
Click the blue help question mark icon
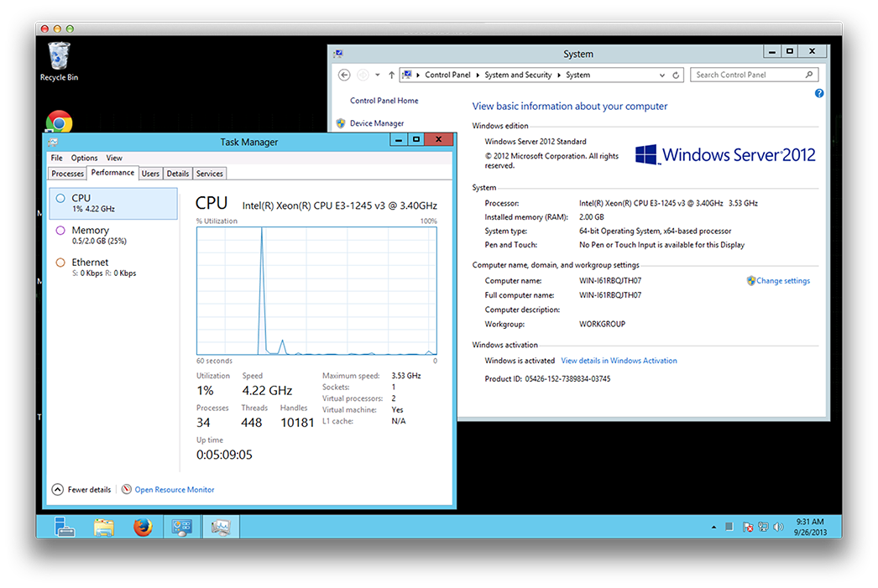(x=819, y=94)
